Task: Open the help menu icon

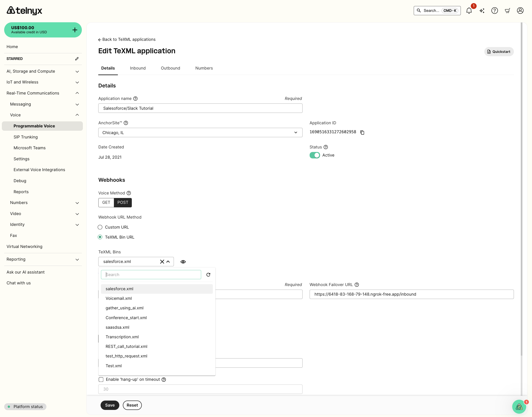Action: 495,10
